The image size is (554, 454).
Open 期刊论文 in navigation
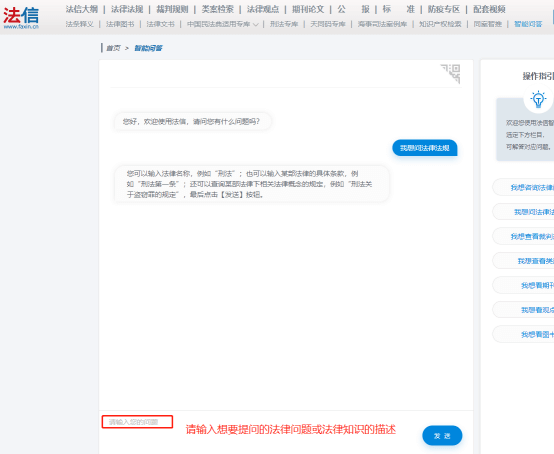coord(308,9)
